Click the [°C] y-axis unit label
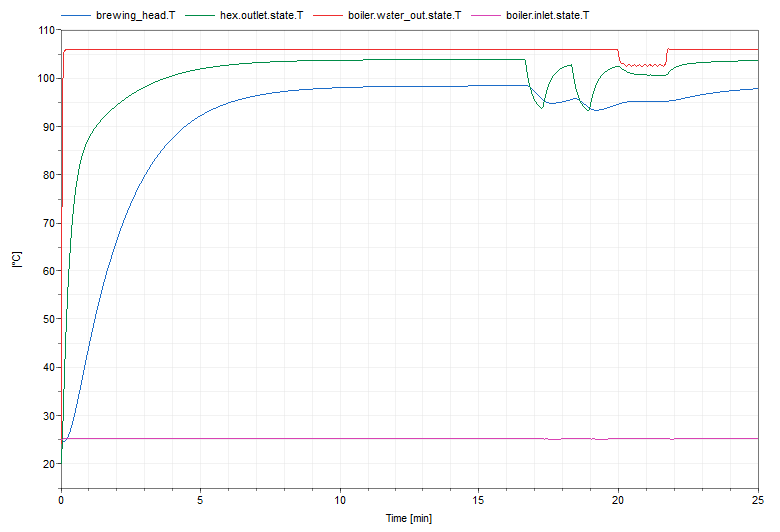This screenshot has height=532, width=780. [17, 262]
